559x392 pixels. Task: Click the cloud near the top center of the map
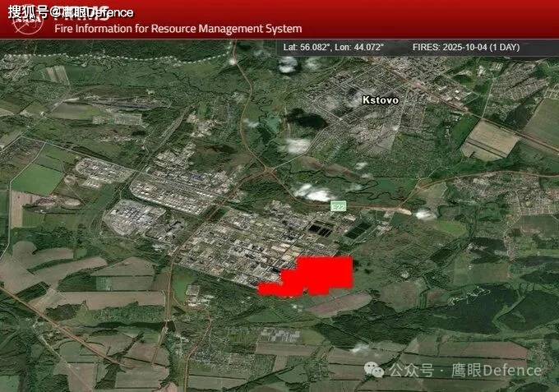tap(289, 64)
